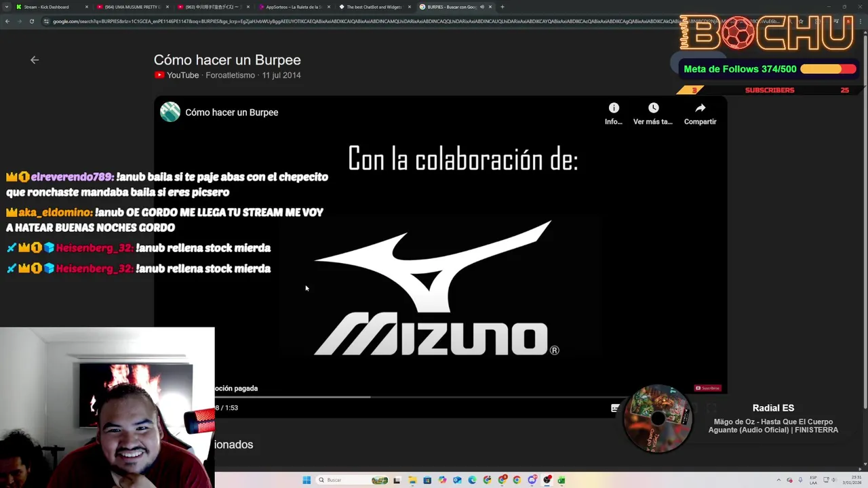Open Task View on the taskbar
The width and height of the screenshot is (868, 488).
click(397, 480)
